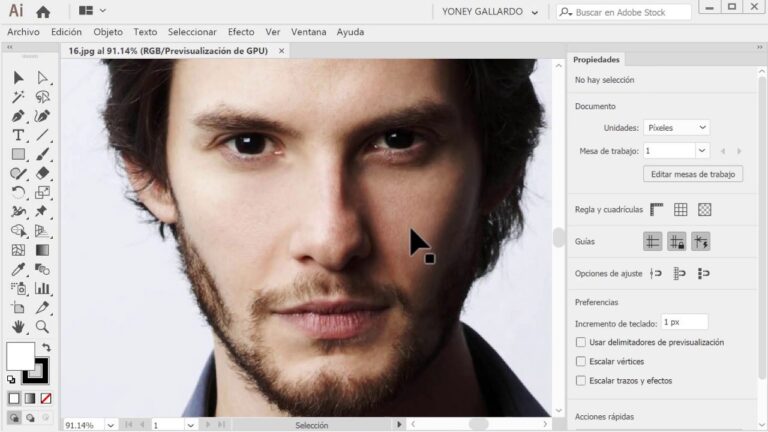
Task: Reset default fill and stroke
Action: pos(11,379)
